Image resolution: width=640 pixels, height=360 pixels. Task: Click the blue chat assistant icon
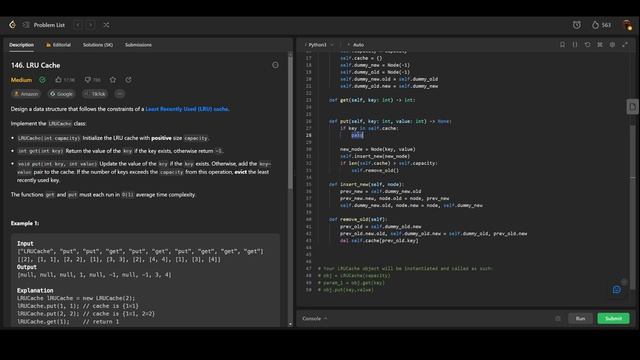(617, 289)
